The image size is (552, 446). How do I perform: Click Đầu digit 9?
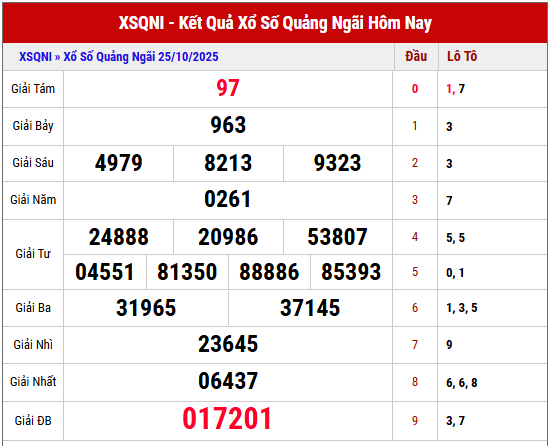click(x=415, y=420)
